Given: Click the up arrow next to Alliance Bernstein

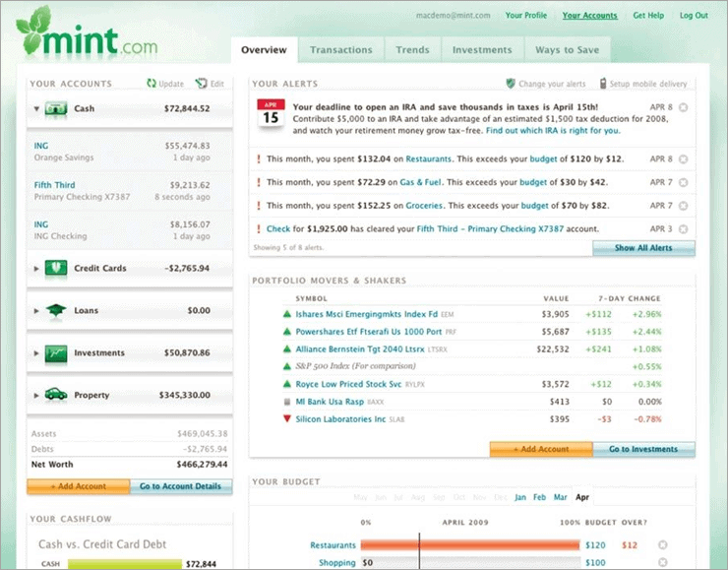Looking at the screenshot, I should 287,348.
